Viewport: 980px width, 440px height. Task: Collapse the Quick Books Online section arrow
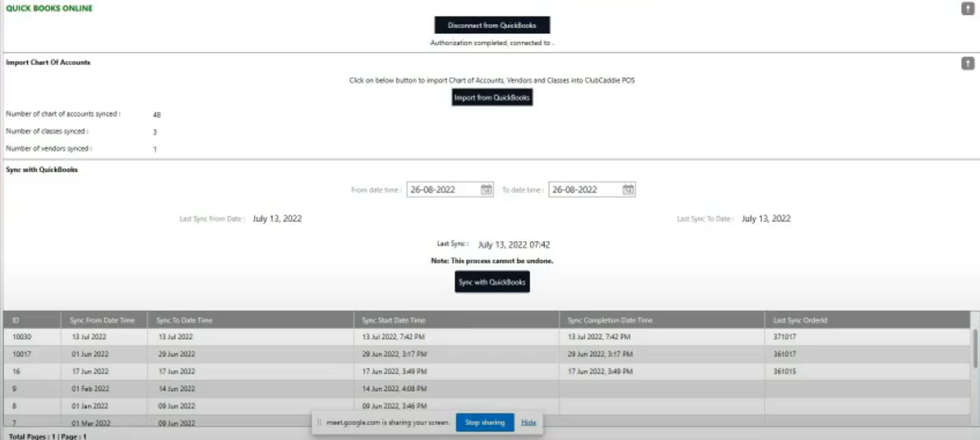967,9
